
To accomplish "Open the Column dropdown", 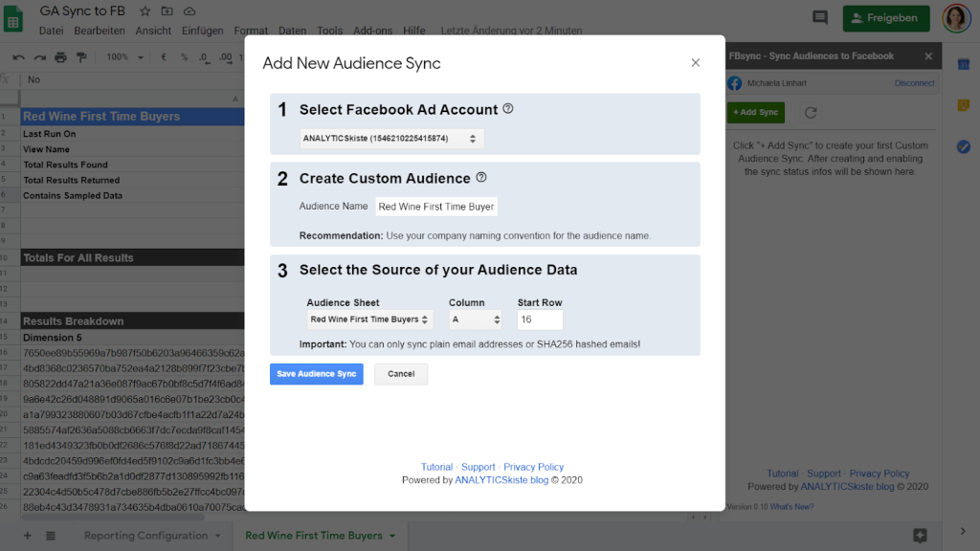I will [476, 320].
